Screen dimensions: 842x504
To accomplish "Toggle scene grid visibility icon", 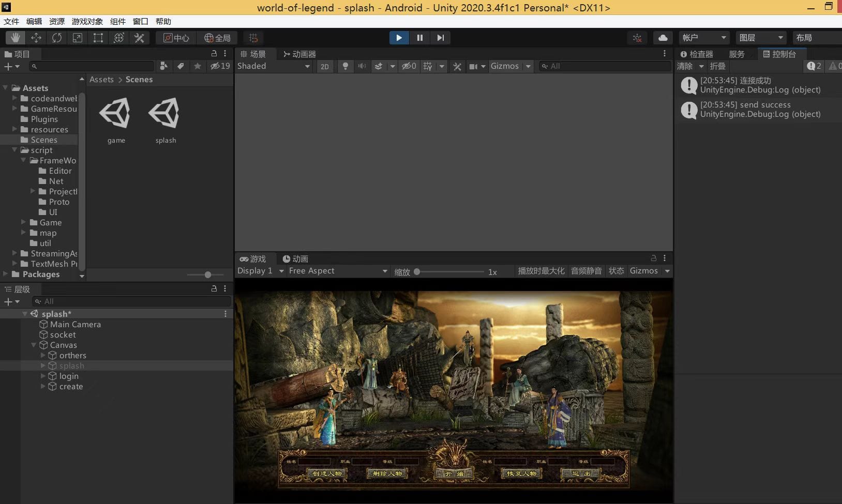I will [x=428, y=66].
